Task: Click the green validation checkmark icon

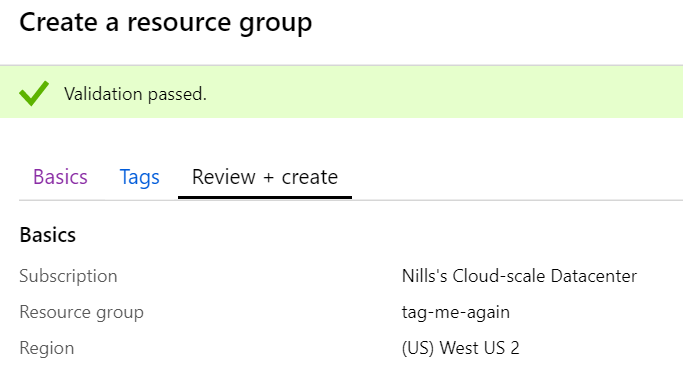Action: (34, 93)
